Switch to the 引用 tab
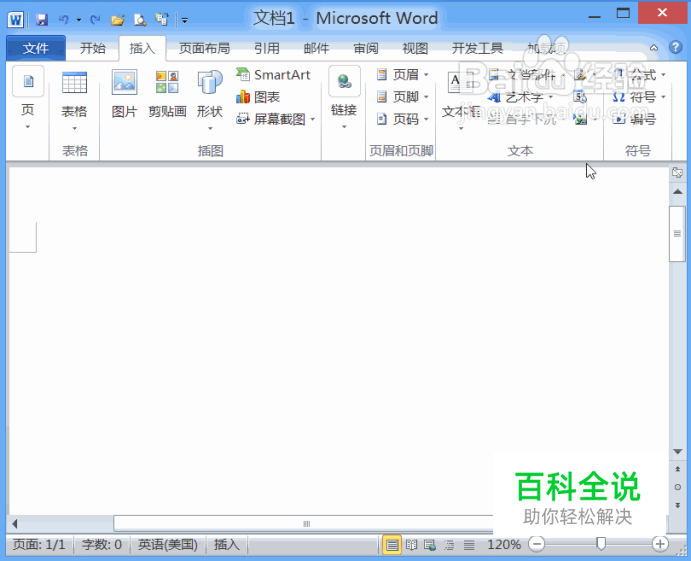Screen dimensions: 691x561 [x=267, y=48]
